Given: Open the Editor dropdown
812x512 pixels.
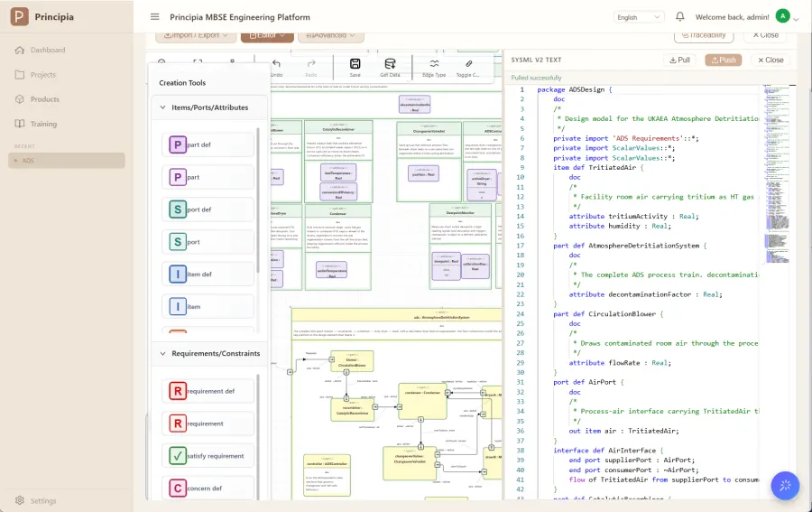Looking at the screenshot, I should tap(267, 35).
